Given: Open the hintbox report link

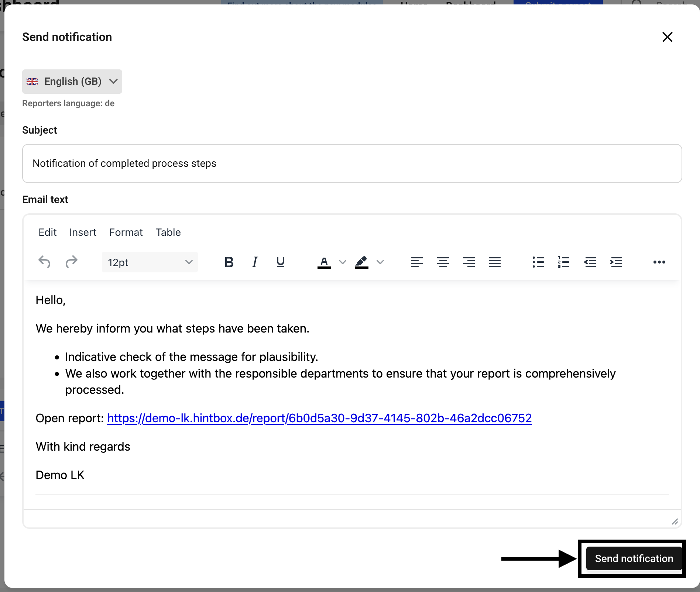Looking at the screenshot, I should (x=319, y=418).
